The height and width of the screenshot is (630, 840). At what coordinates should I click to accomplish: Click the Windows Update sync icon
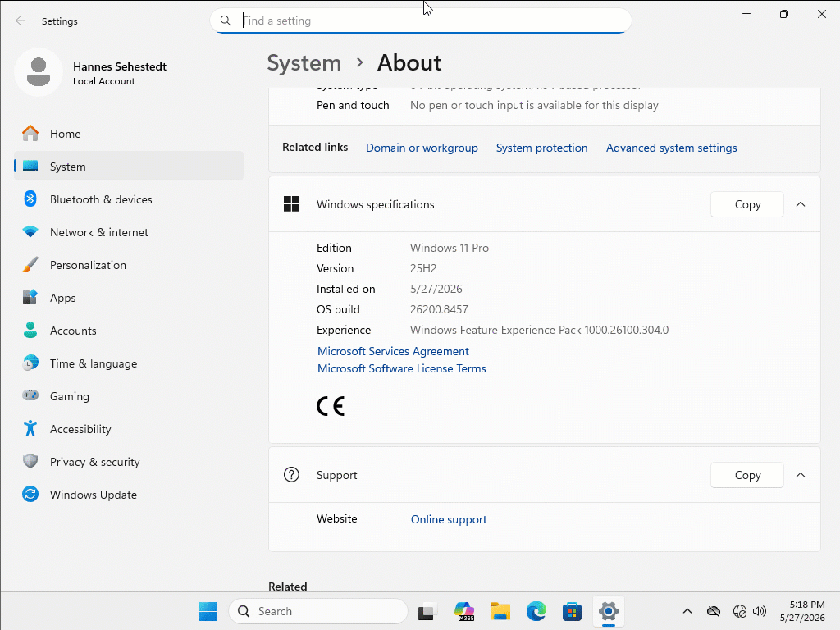pos(30,494)
